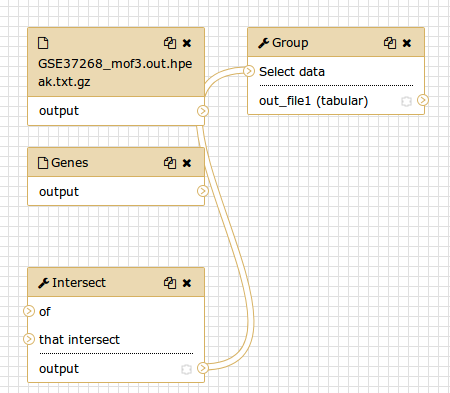Select the GSE37268_mof3.out.hpeak.txt.gz title
The width and height of the screenshot is (450, 393).
[115, 73]
